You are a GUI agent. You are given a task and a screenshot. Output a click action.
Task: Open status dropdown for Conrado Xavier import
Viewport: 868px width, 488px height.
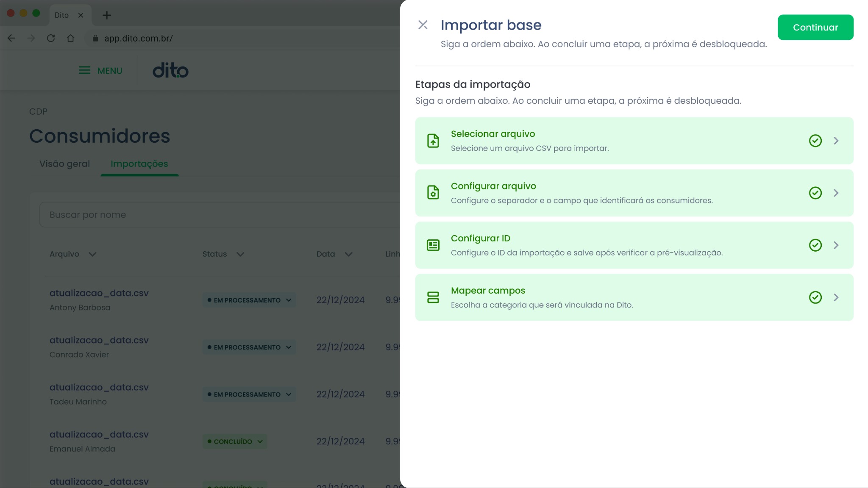pyautogui.click(x=249, y=347)
